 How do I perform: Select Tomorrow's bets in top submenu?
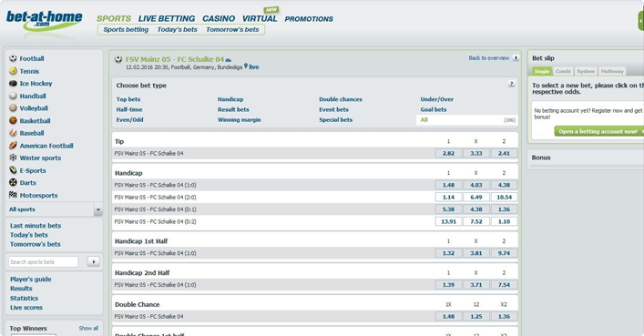pos(232,29)
